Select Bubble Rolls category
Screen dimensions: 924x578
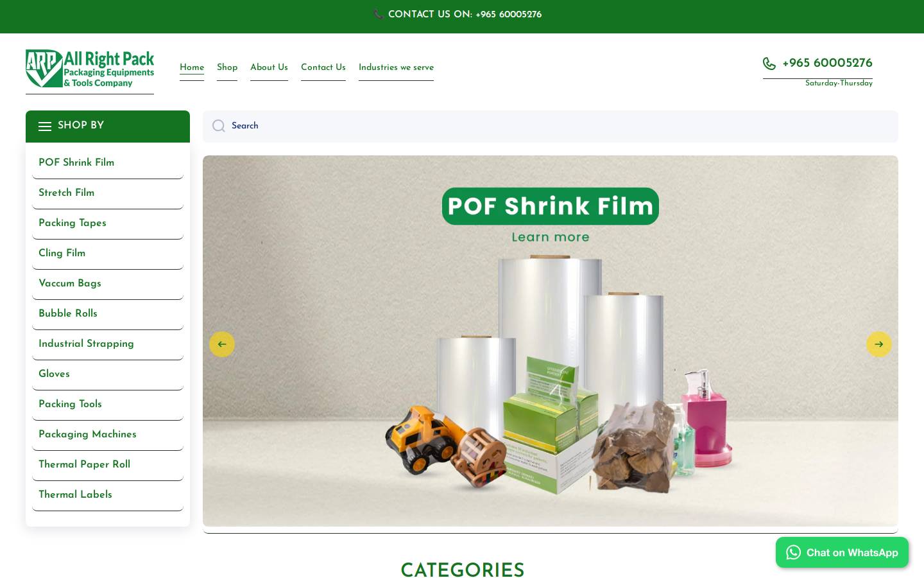coord(108,314)
